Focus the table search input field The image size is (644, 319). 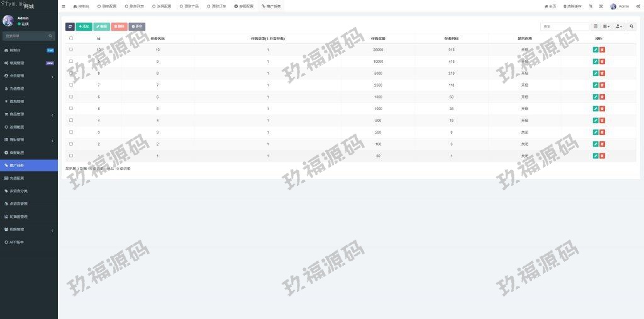tap(564, 27)
